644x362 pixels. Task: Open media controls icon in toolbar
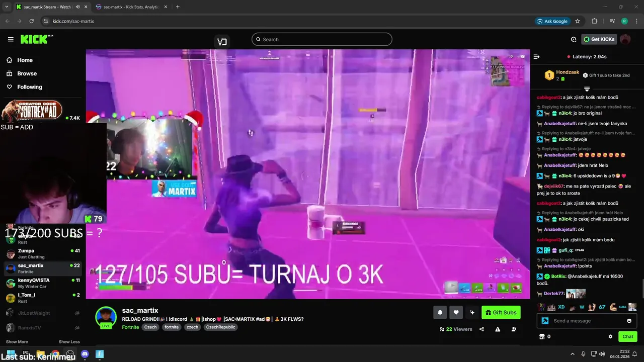[612, 21]
